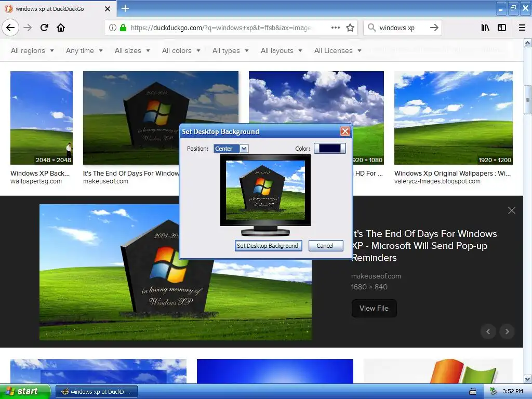This screenshot has height=399, width=532.
Task: Pick the dialog background Color swatch
Action: [330, 148]
